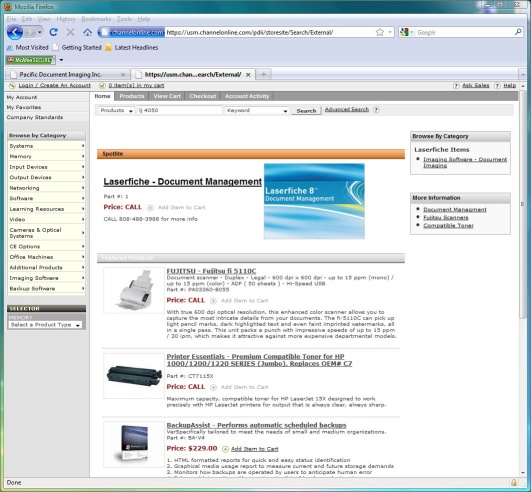
Task: Click the product search text field
Action: [179, 110]
